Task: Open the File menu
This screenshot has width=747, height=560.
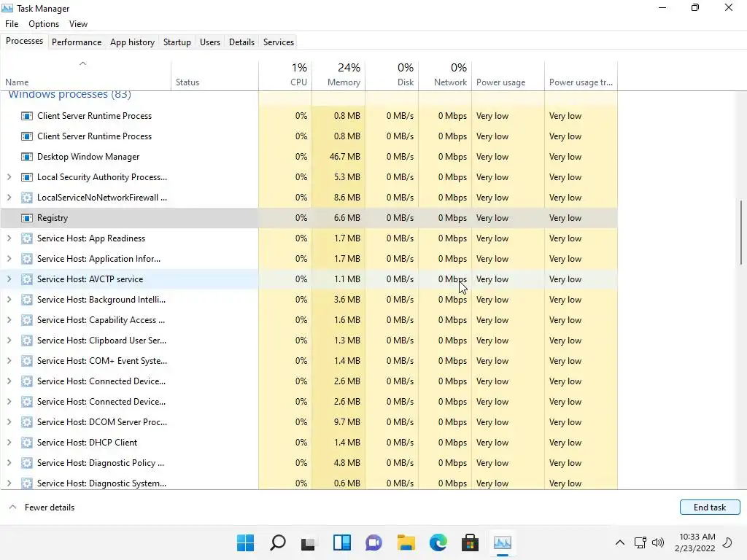Action: pos(12,24)
